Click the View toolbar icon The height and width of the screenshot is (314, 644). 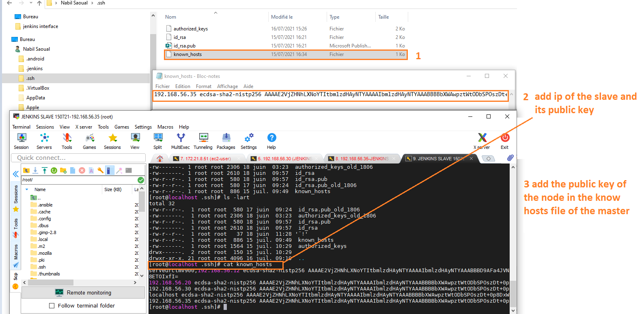tap(135, 141)
